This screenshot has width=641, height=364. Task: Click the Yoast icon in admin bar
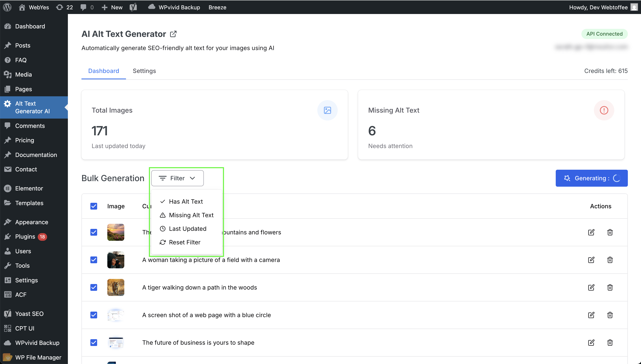[133, 7]
